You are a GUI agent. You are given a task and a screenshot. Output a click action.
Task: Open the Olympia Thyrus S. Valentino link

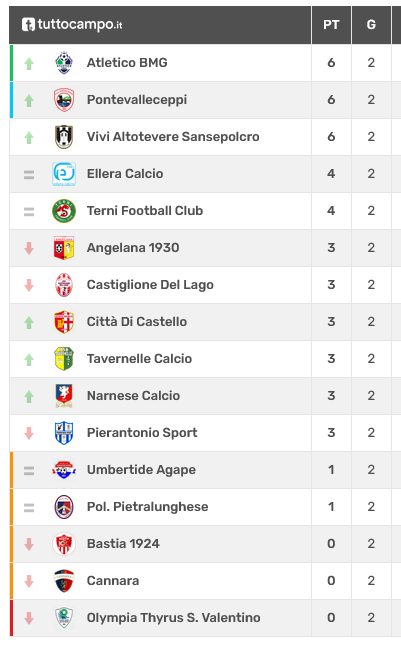(173, 618)
